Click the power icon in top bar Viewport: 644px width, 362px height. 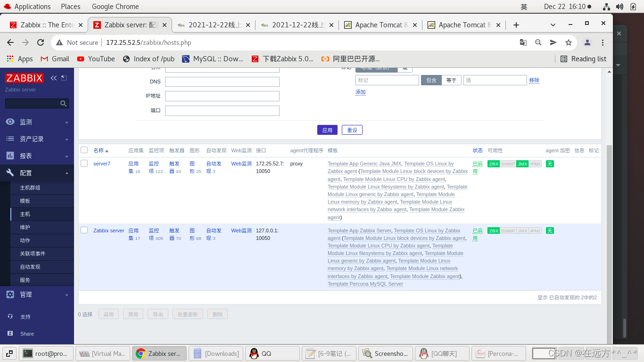633,7
